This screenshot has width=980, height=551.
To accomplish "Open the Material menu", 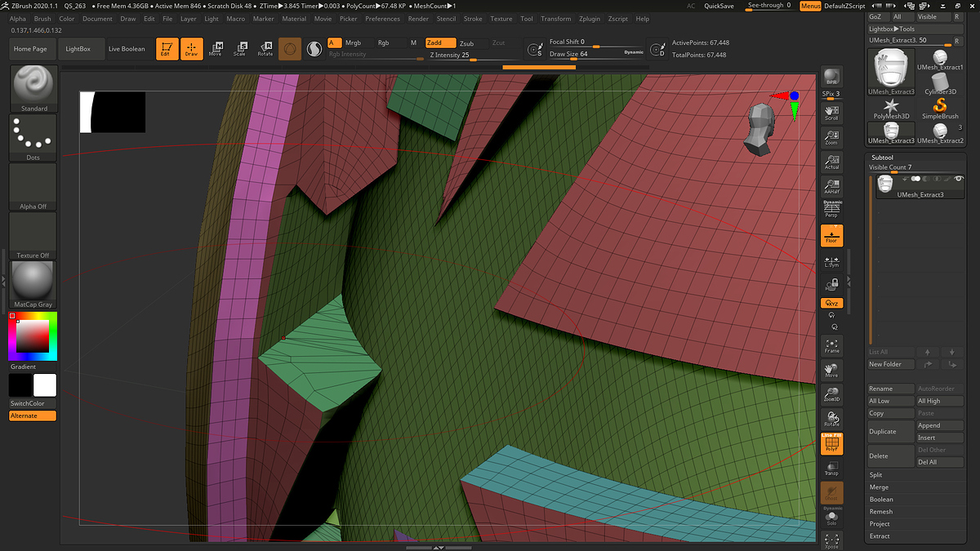I will click(294, 19).
